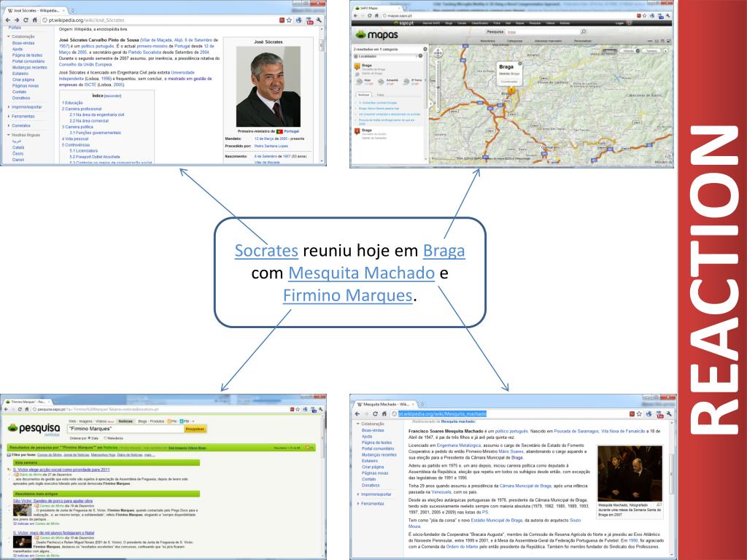The image size is (747, 560).
Task: Click Home icon in SAPO Mapas window
Action: (x=376, y=16)
